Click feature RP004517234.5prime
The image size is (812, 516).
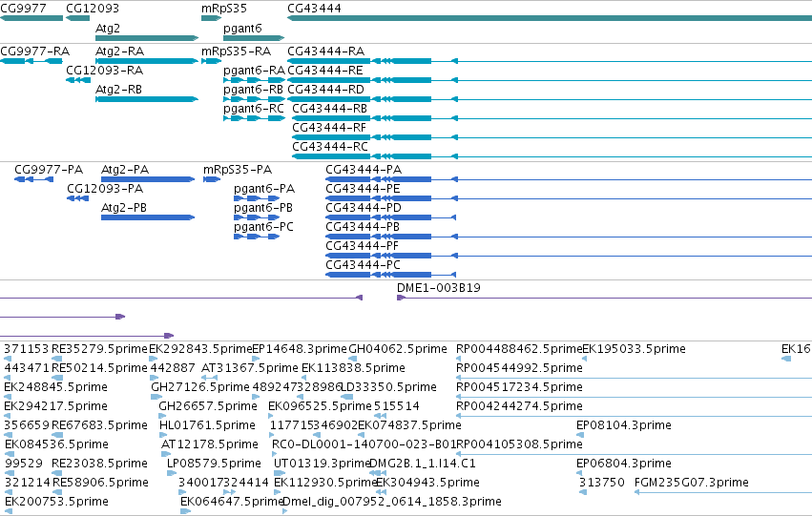pyautogui.click(x=519, y=387)
